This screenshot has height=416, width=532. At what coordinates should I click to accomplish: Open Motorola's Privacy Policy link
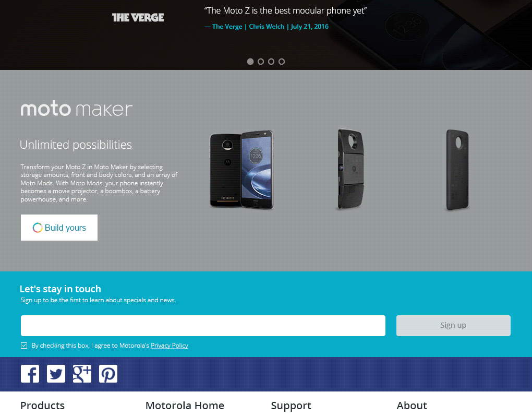point(170,346)
